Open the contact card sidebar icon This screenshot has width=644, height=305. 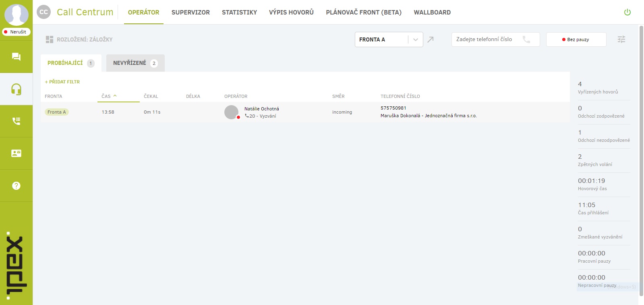pyautogui.click(x=16, y=153)
